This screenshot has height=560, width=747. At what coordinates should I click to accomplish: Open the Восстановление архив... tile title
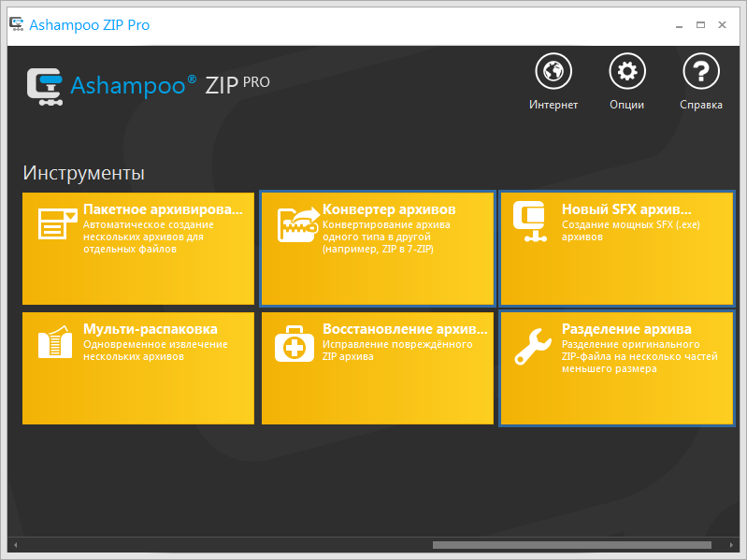coord(405,329)
